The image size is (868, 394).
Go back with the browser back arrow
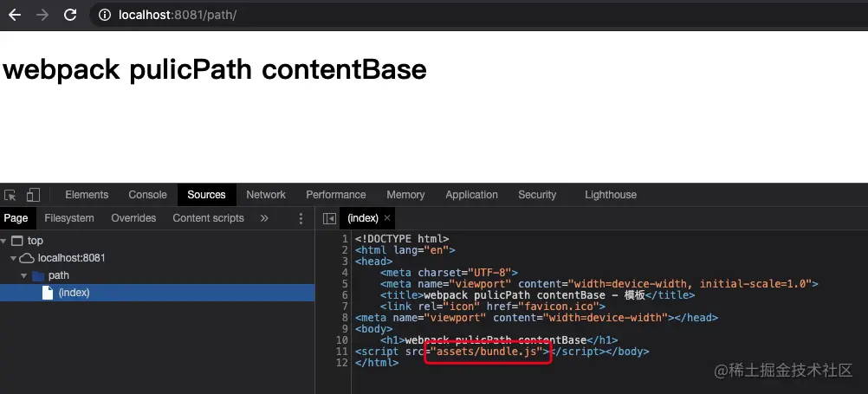15,15
